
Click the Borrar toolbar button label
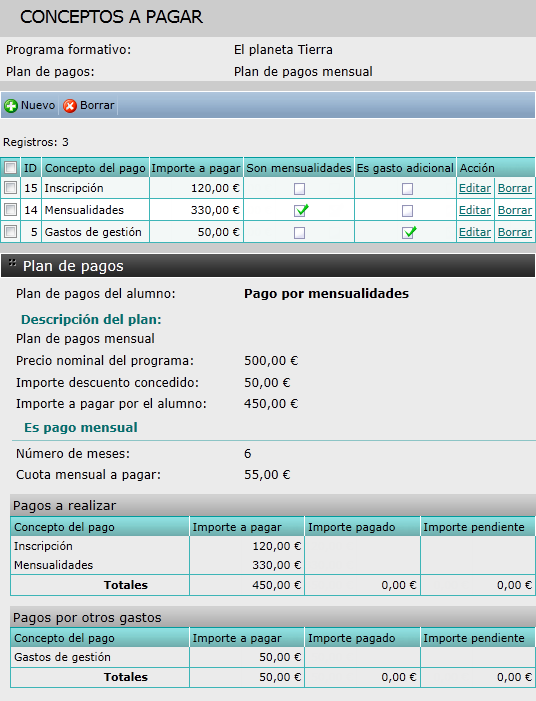click(x=97, y=106)
